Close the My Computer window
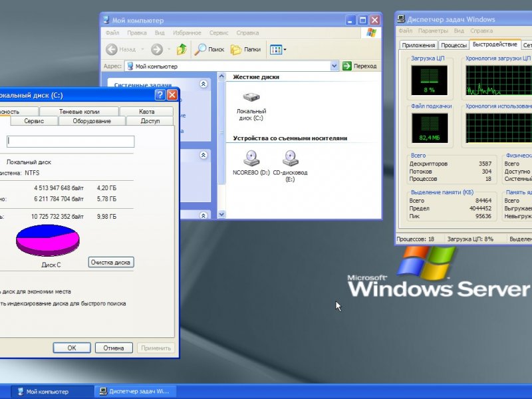This screenshot has width=532, height=399. pyautogui.click(x=374, y=21)
